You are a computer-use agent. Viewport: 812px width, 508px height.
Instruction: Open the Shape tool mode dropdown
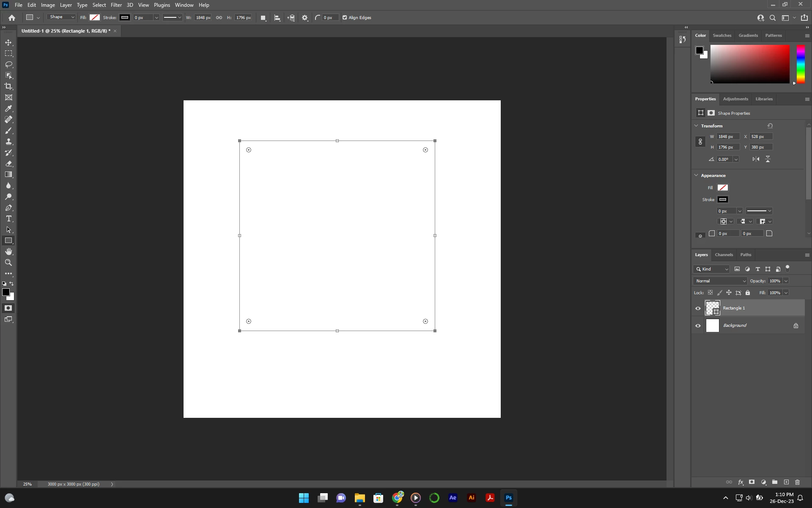(x=61, y=17)
